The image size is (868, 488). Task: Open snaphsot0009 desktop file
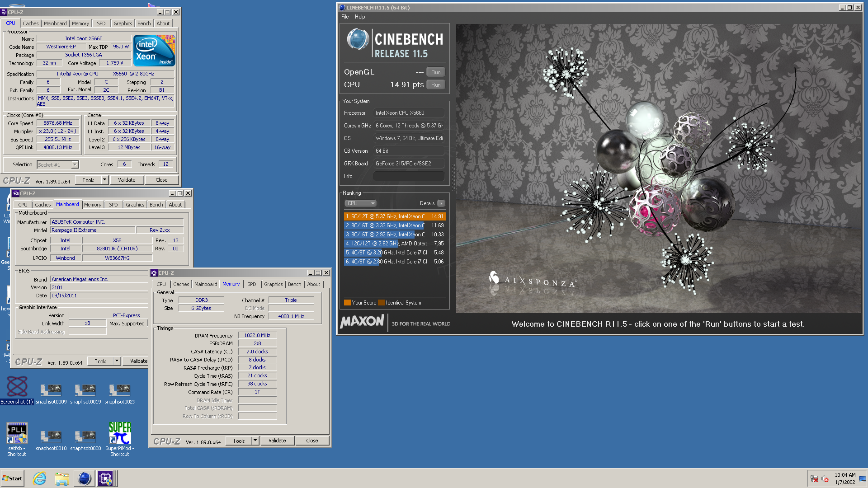click(51, 393)
